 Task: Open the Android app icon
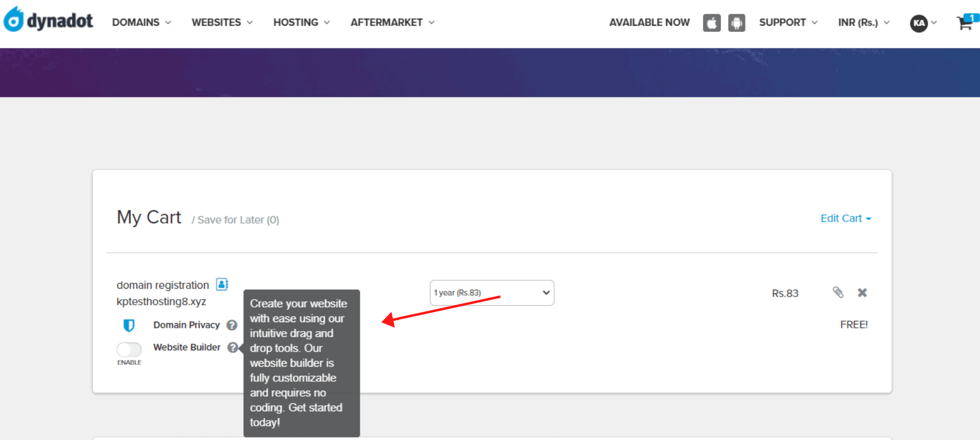pyautogui.click(x=736, y=23)
